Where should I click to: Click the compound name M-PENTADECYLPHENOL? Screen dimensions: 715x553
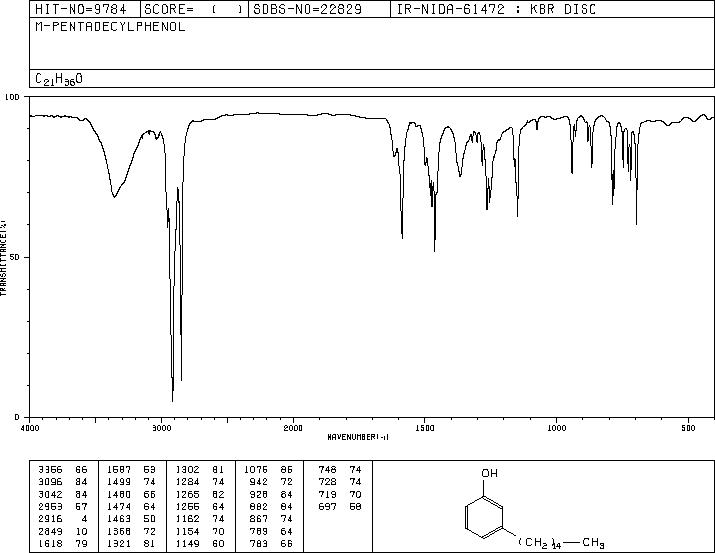[x=110, y=27]
